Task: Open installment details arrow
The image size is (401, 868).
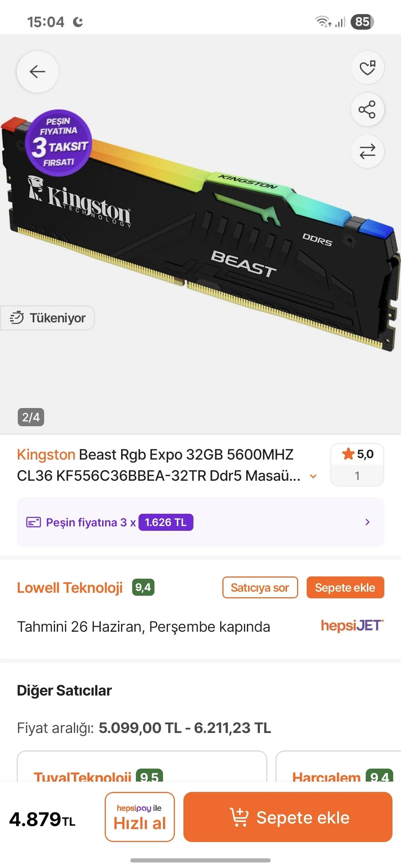Action: pyautogui.click(x=367, y=522)
